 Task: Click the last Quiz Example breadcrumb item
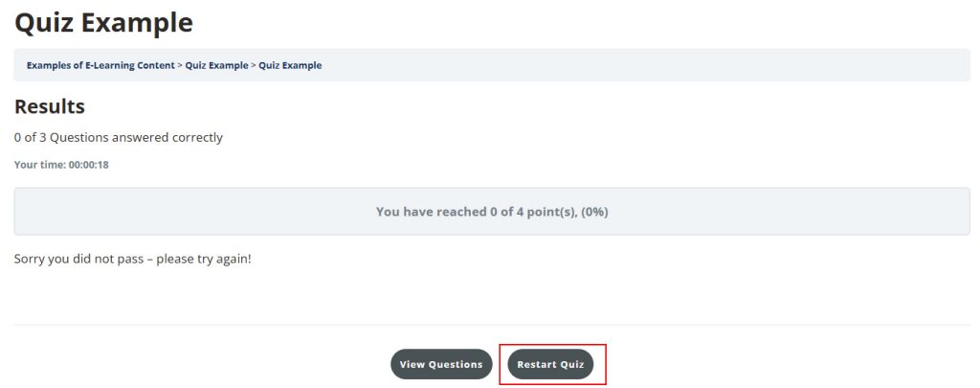(290, 65)
